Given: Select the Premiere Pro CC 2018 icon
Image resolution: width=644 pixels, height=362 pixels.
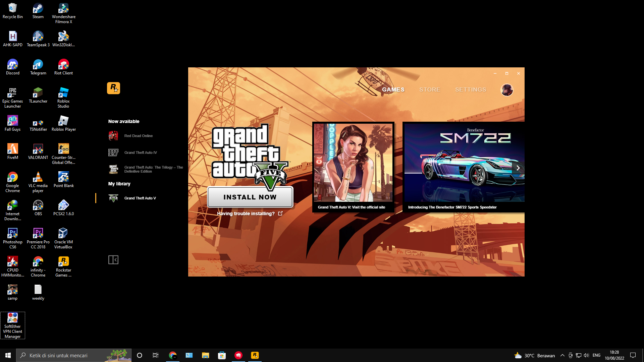Looking at the screenshot, I should click(38, 239).
